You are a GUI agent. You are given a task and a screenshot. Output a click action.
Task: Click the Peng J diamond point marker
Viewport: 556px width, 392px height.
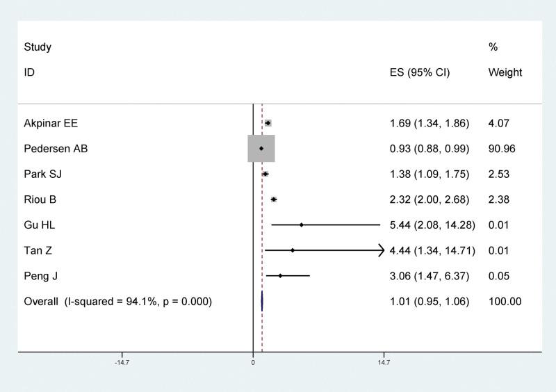click(x=280, y=276)
